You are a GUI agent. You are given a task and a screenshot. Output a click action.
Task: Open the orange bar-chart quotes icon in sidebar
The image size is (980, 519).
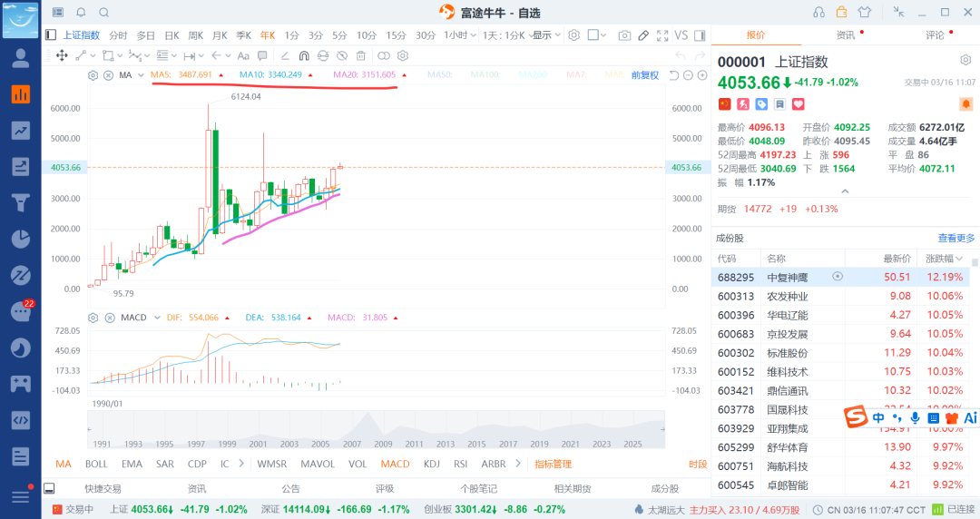[21, 94]
